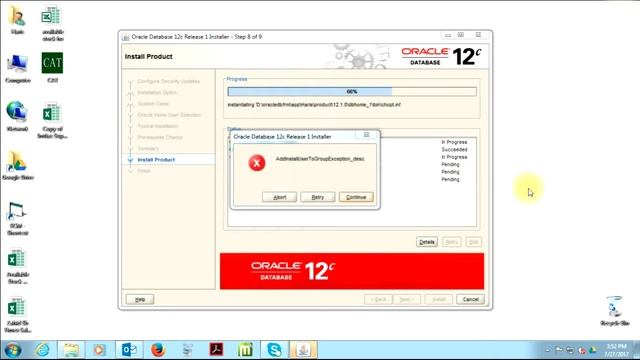This screenshot has width=640, height=360.
Task: Click the taskbar clock
Action: tap(616, 350)
